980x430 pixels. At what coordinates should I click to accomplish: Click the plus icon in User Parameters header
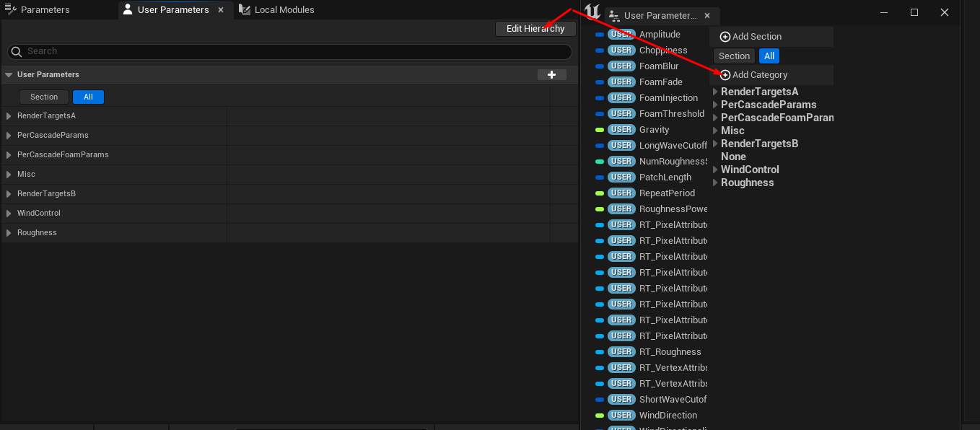(552, 75)
